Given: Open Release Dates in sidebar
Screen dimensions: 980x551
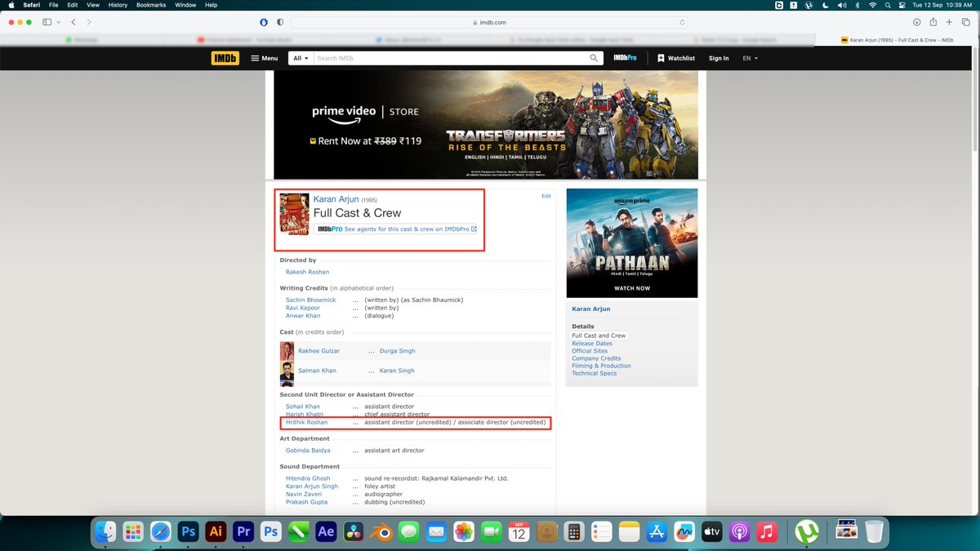Looking at the screenshot, I should click(592, 344).
